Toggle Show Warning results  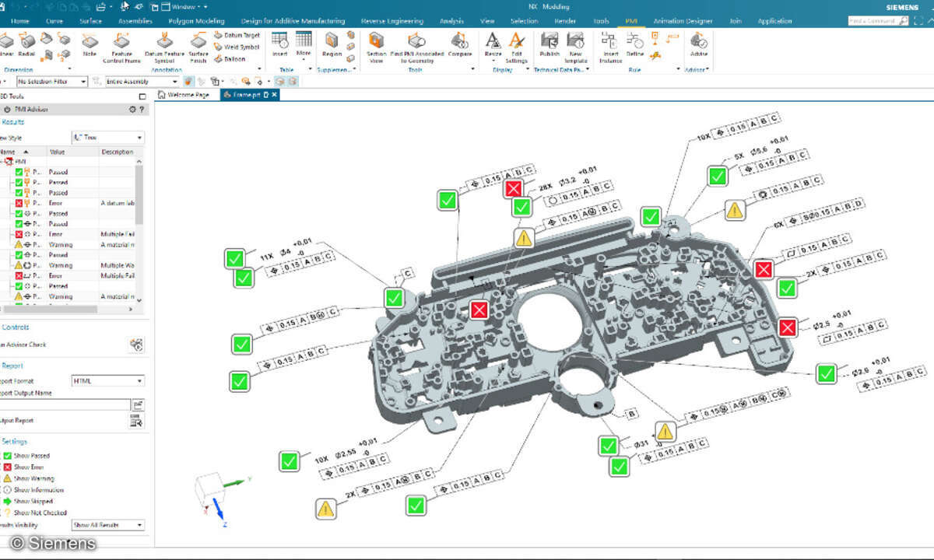[28, 478]
